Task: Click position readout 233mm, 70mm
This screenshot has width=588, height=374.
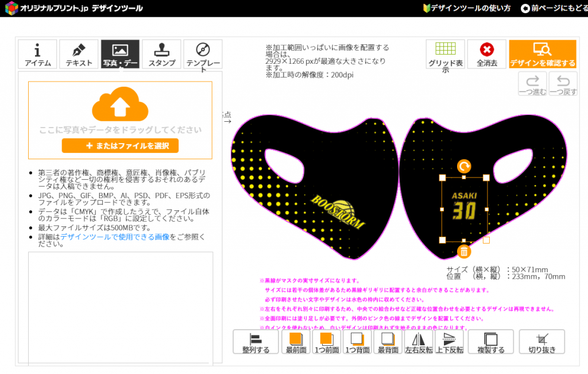Action: click(539, 277)
